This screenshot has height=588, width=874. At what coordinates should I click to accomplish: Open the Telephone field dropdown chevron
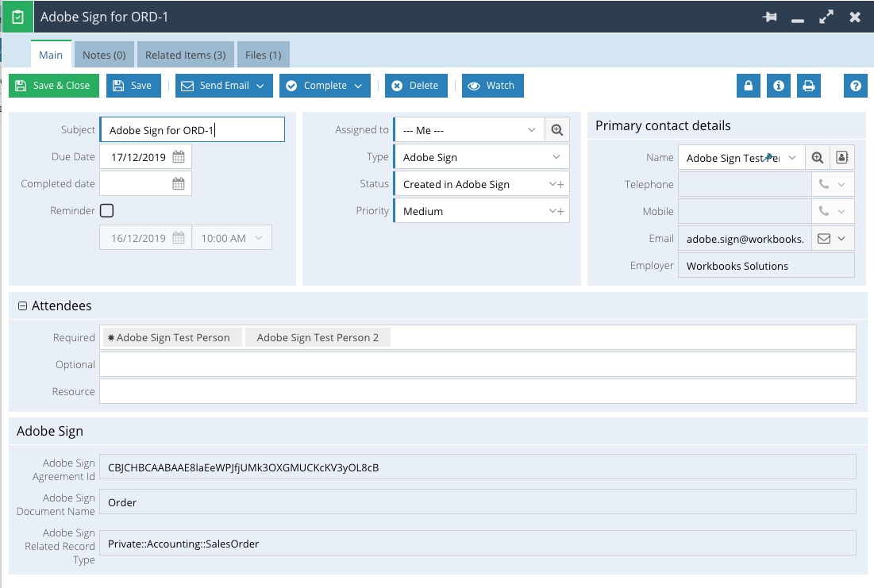[841, 184]
